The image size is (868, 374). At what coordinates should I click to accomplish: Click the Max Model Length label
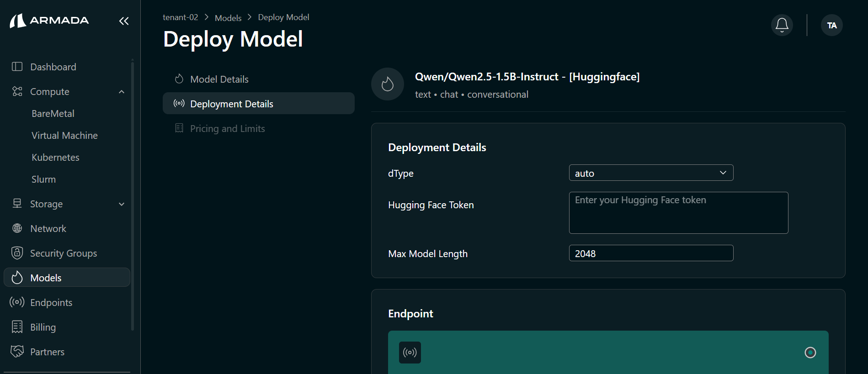(x=428, y=254)
